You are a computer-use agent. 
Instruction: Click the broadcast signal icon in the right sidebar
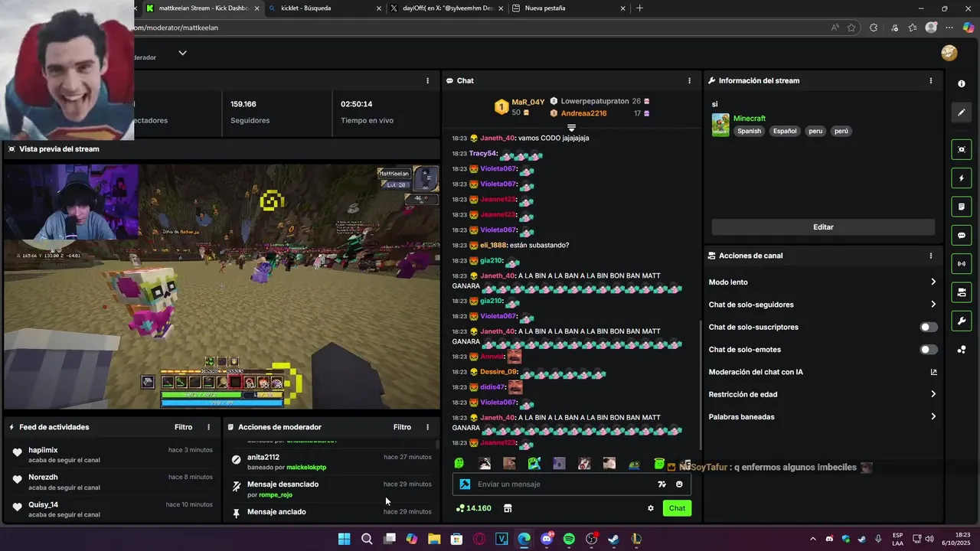[962, 264]
